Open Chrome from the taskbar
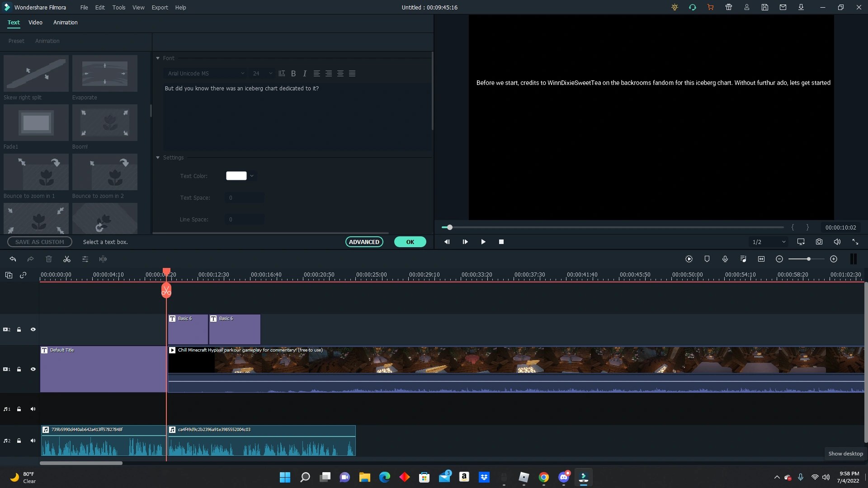Viewport: 868px width, 488px height. point(544,477)
